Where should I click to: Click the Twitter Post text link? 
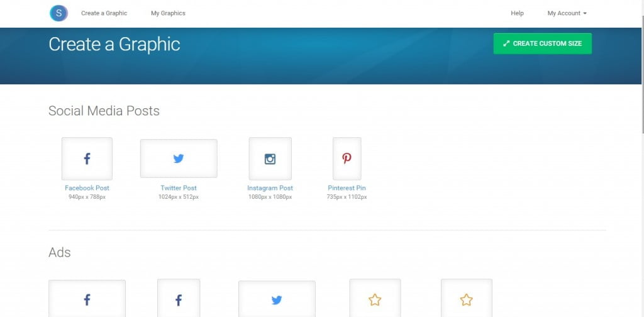pyautogui.click(x=179, y=188)
